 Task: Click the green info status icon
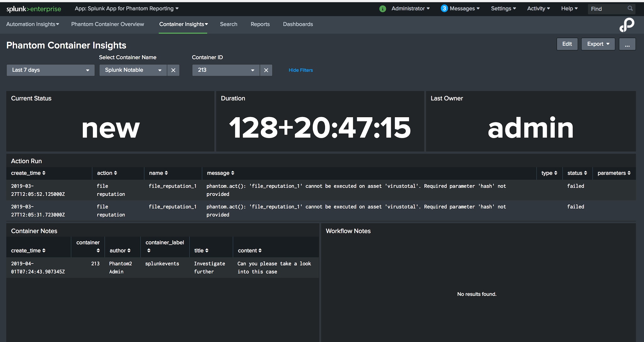(x=382, y=9)
